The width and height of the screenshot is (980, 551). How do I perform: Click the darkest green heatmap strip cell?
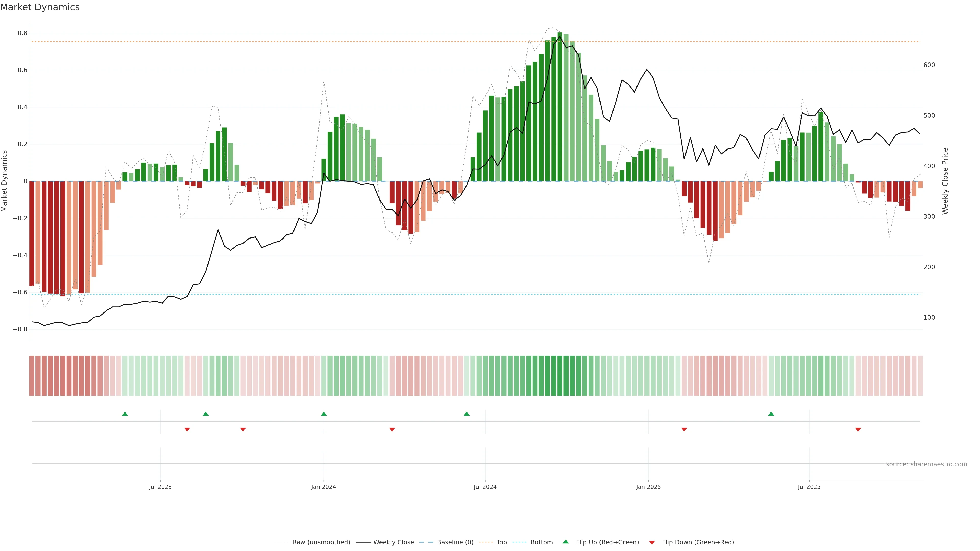tap(560, 376)
